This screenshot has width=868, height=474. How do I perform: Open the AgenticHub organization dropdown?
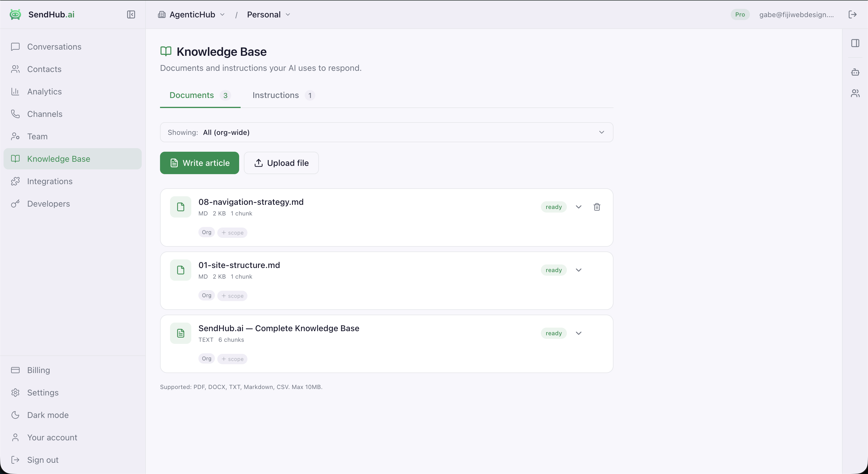[x=191, y=14]
